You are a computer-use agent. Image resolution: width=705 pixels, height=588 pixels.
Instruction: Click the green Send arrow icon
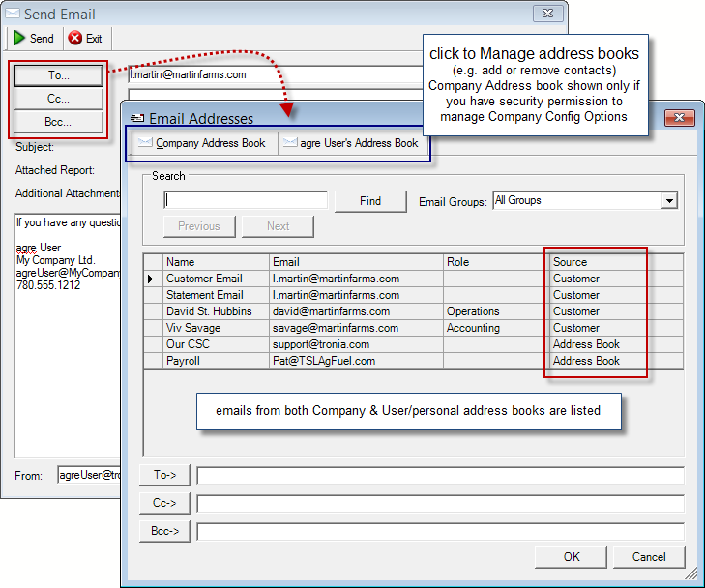19,39
